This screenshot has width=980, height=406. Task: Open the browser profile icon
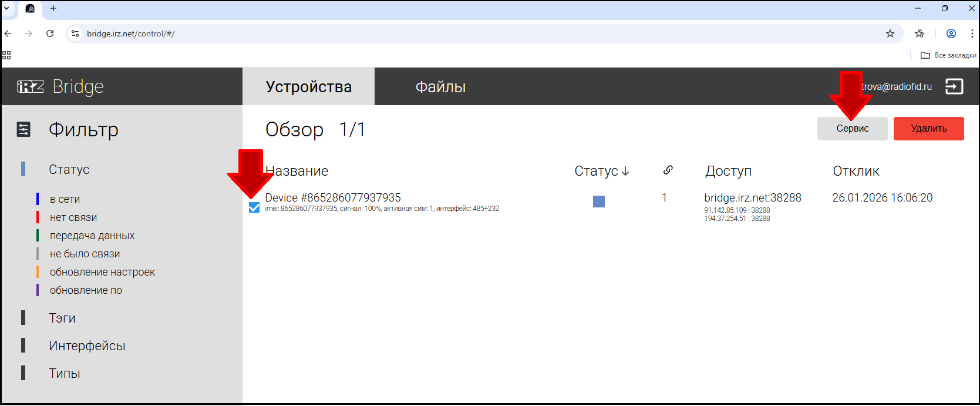[951, 33]
